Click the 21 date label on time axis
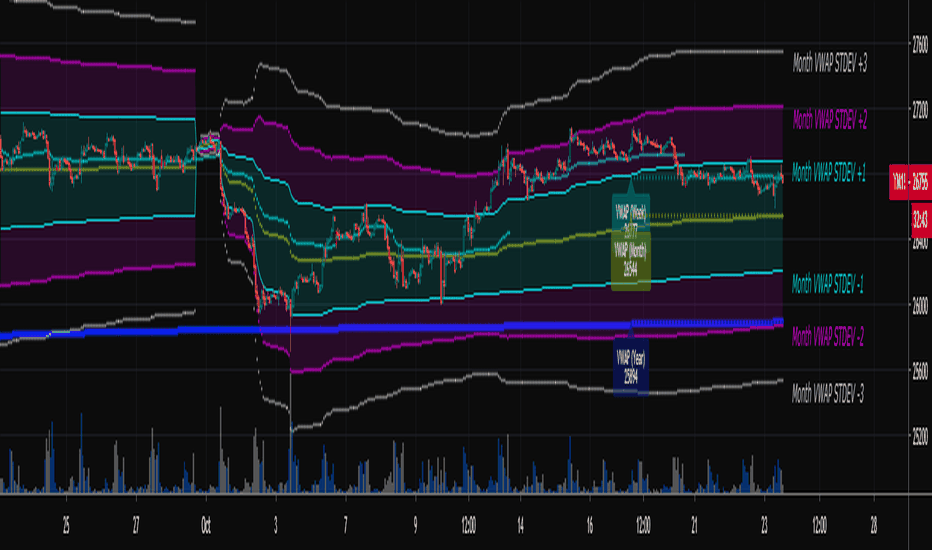Image resolution: width=932 pixels, height=550 pixels. coord(694,525)
